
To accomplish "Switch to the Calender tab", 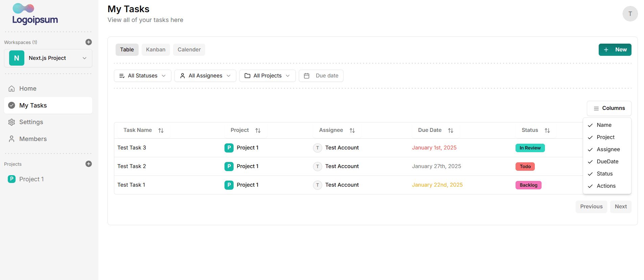I will pos(189,50).
